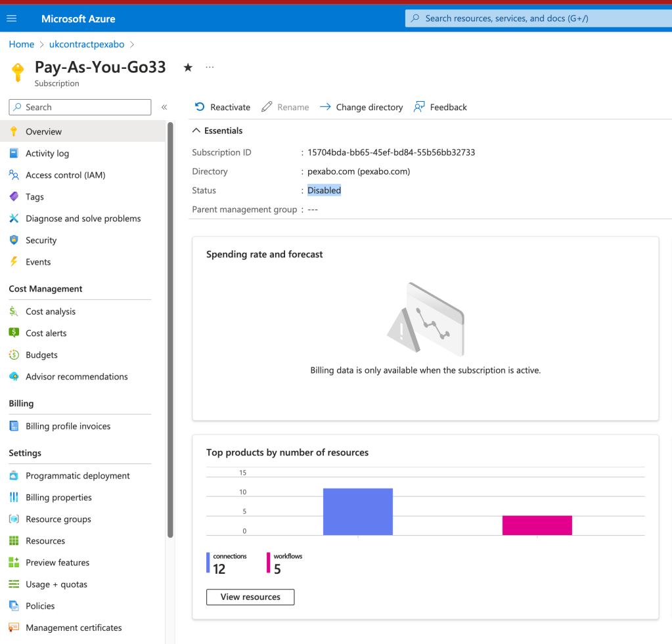Screen dimensions: 672x644
Task: Click the Policies icon
Action: pyautogui.click(x=14, y=606)
